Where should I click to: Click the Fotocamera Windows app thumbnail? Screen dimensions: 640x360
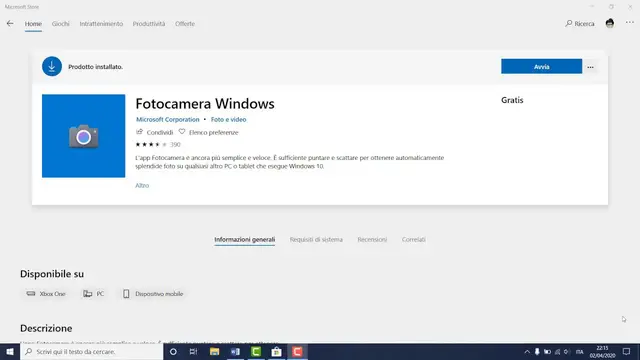[83, 136]
